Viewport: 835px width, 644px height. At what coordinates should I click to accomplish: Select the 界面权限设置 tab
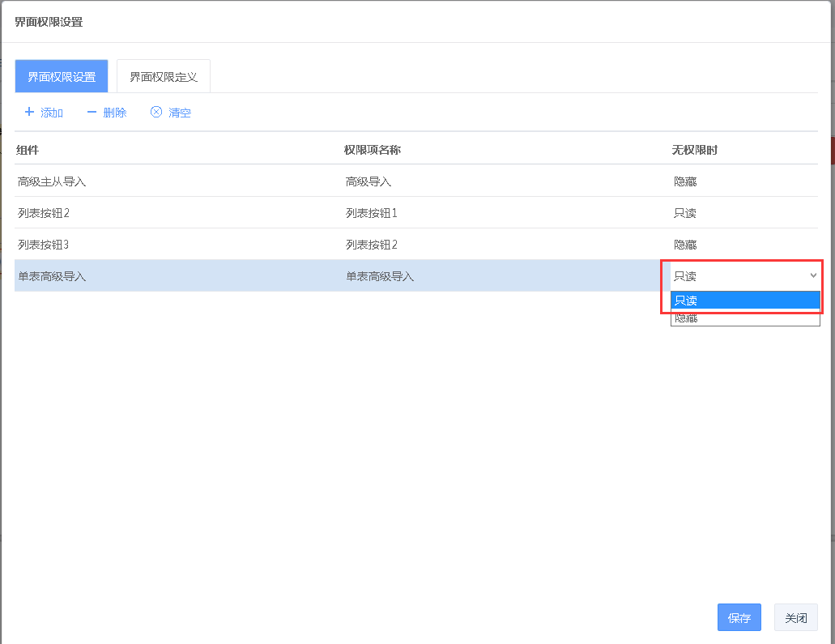tap(62, 77)
